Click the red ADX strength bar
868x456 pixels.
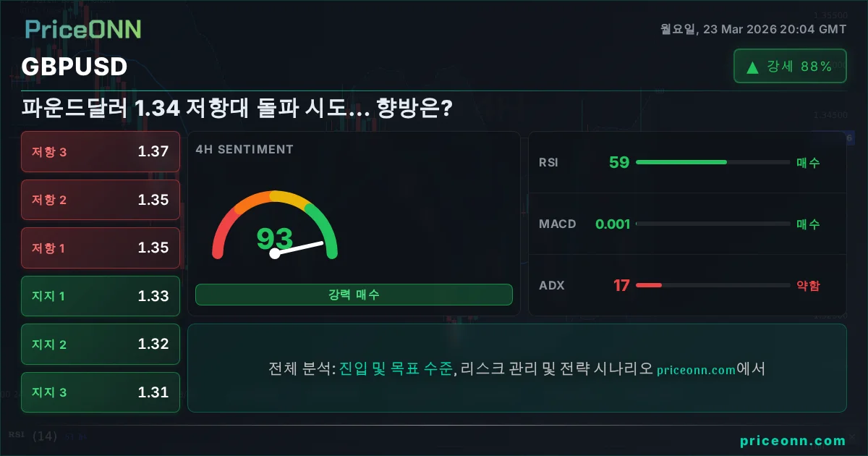[649, 285]
